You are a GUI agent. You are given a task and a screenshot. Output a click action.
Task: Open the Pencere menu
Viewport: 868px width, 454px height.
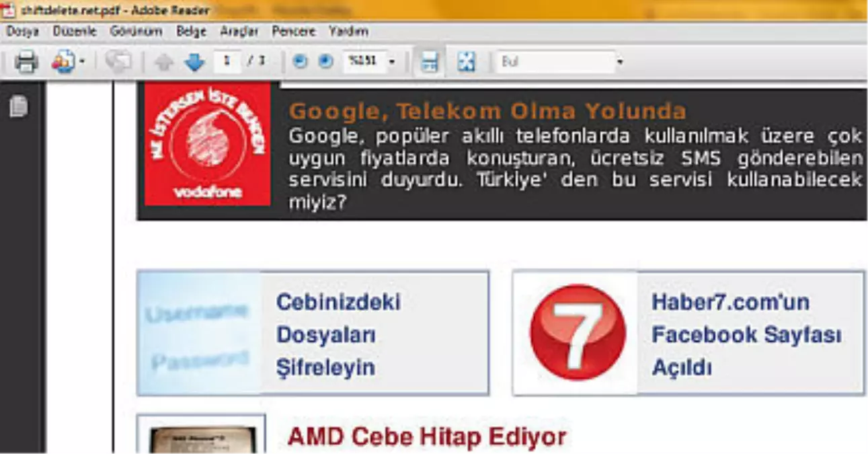coord(294,32)
